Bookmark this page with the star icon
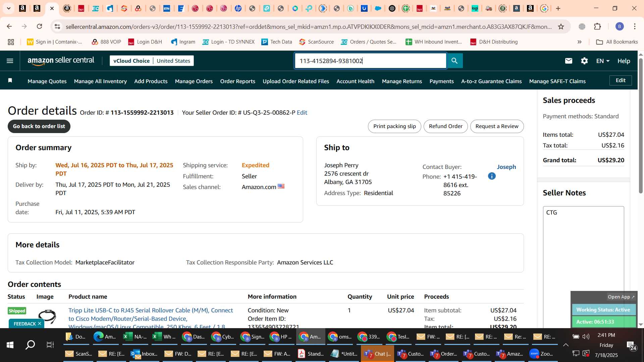The height and width of the screenshot is (362, 644). (x=561, y=26)
